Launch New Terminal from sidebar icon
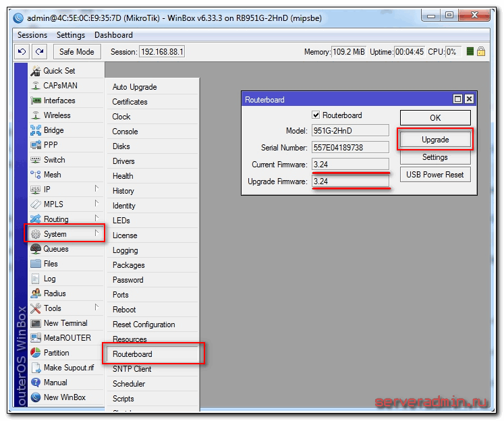The height and width of the screenshot is (421, 504). coord(36,323)
